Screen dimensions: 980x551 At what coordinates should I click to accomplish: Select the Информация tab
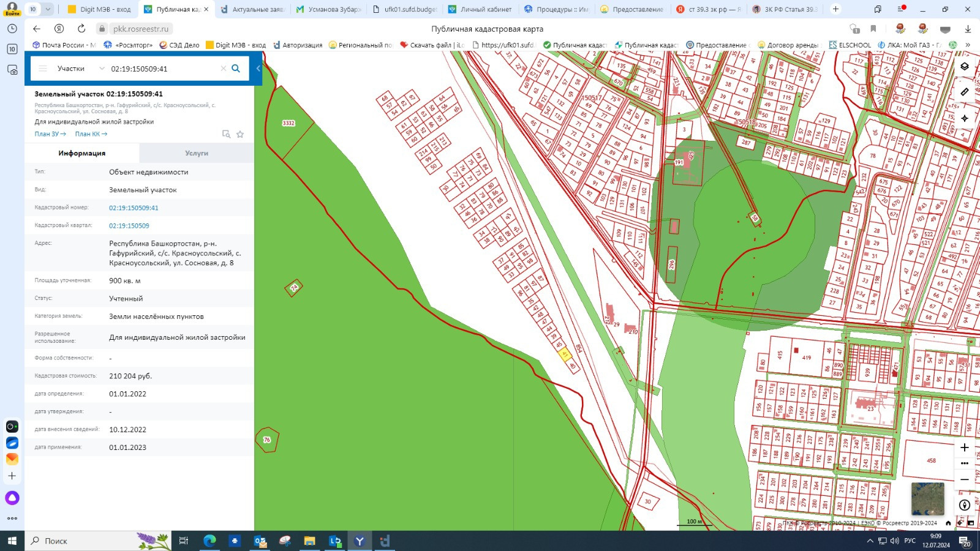tap(82, 153)
